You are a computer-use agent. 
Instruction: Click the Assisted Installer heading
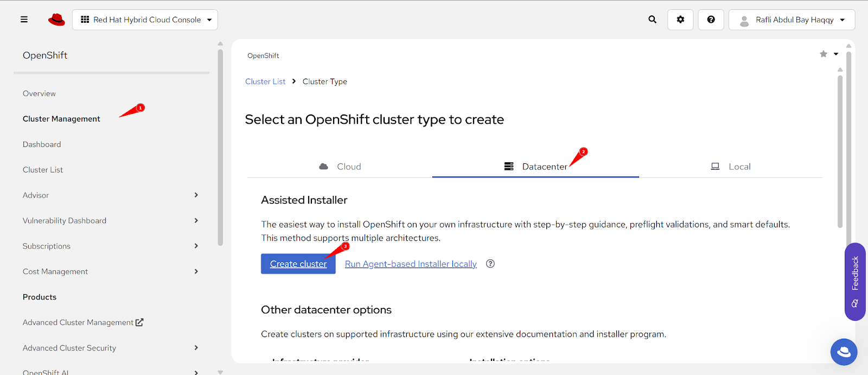304,200
